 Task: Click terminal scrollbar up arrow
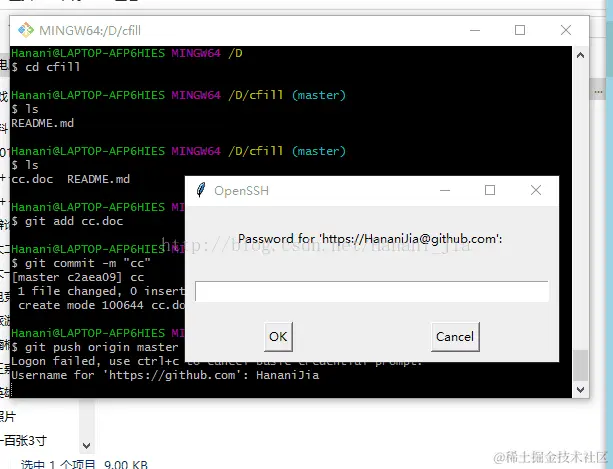[581, 55]
